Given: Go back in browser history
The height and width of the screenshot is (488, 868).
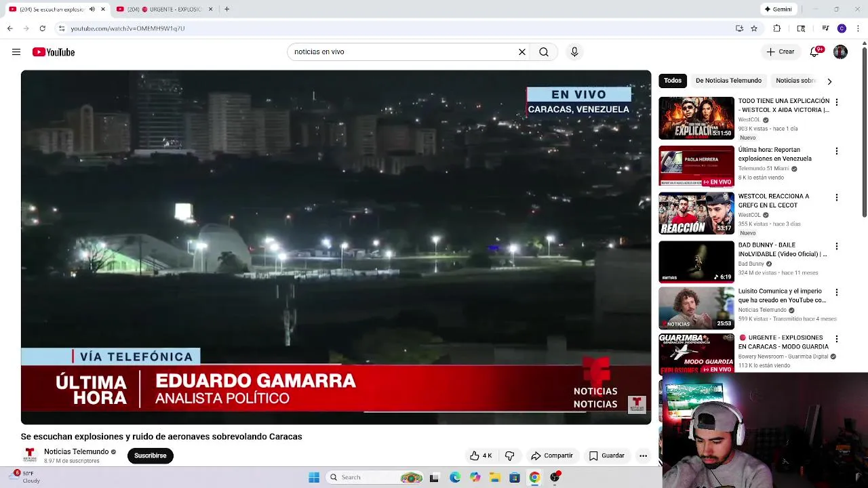Looking at the screenshot, I should click(x=10, y=28).
